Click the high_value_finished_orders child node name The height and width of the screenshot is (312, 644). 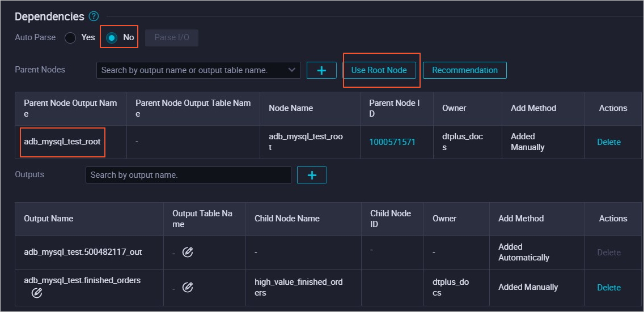[x=299, y=288]
